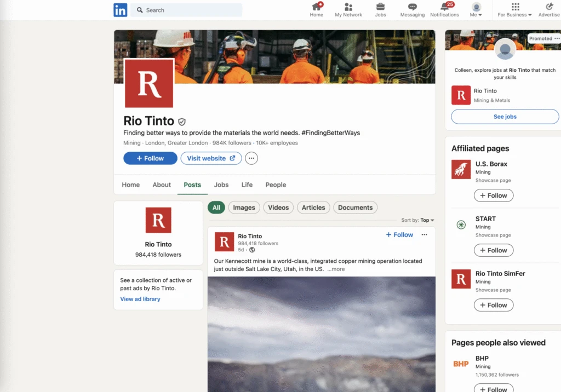Click the post visibility globe icon
The height and width of the screenshot is (392, 561).
tap(252, 250)
